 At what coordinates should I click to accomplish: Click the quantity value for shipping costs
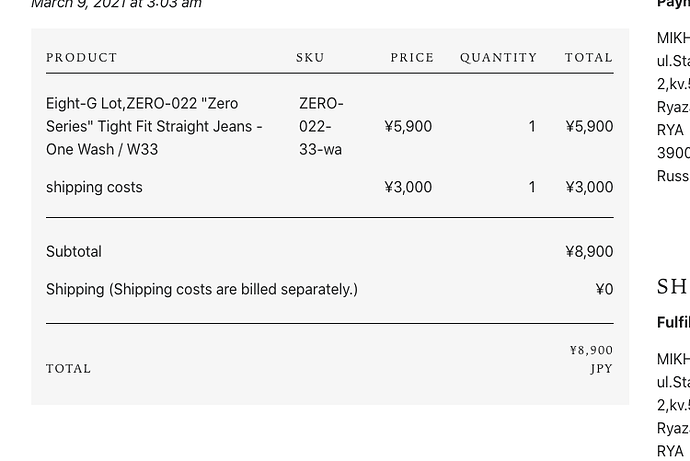532,187
